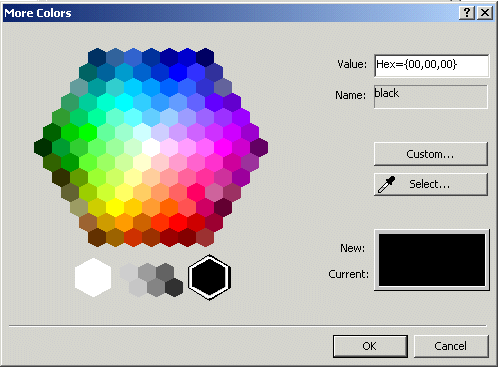Confirm with the OK button

coord(370,346)
